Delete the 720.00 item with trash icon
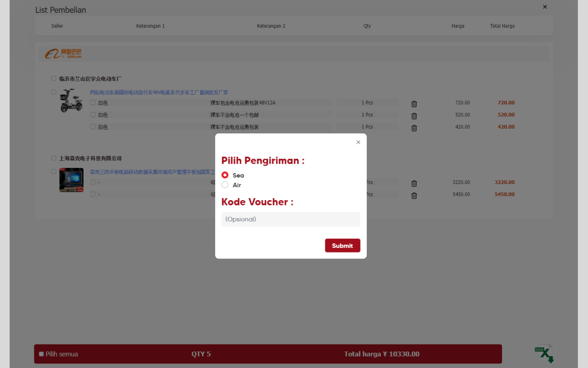The image size is (588, 368). [414, 104]
